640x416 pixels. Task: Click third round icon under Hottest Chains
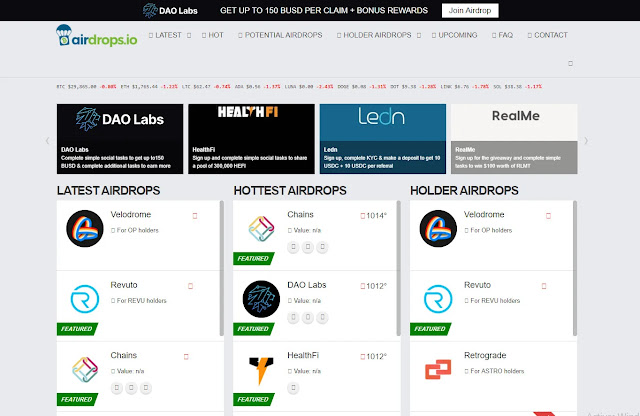click(x=322, y=247)
